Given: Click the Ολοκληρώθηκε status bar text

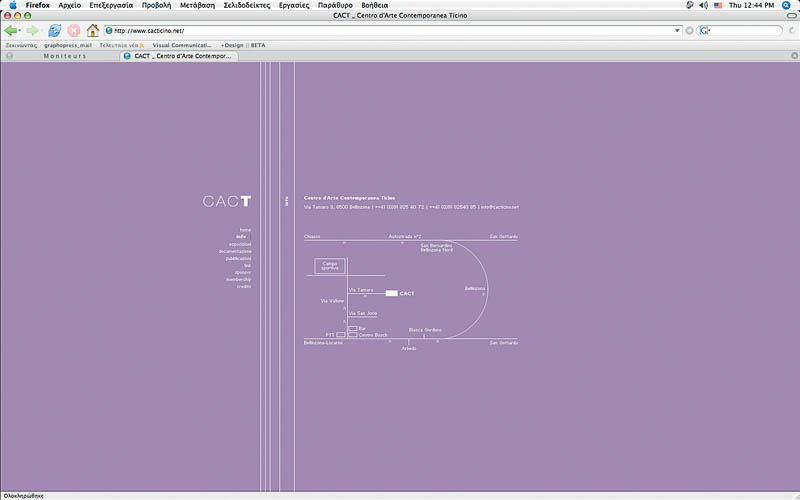Looking at the screenshot, I should click(x=23, y=496).
